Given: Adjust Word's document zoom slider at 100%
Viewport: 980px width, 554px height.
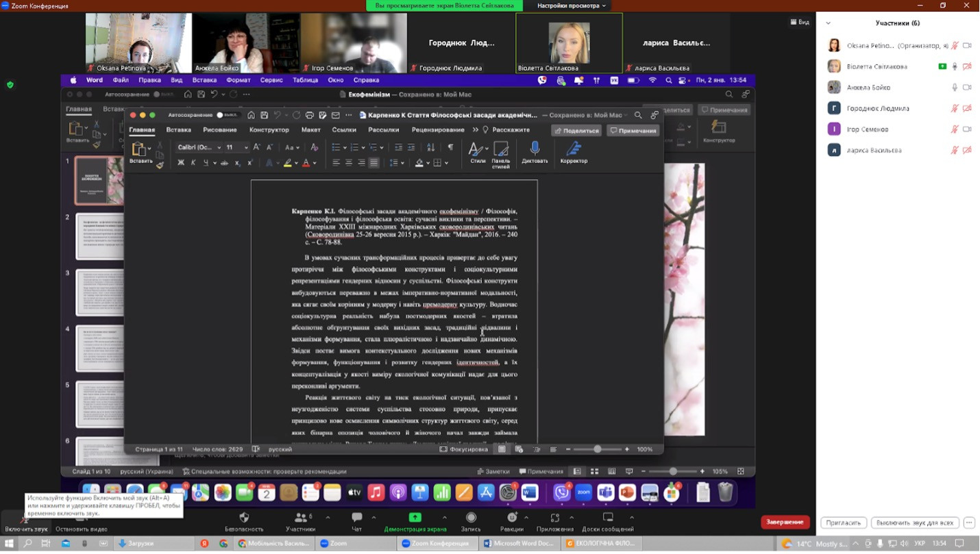Looking at the screenshot, I should click(597, 449).
